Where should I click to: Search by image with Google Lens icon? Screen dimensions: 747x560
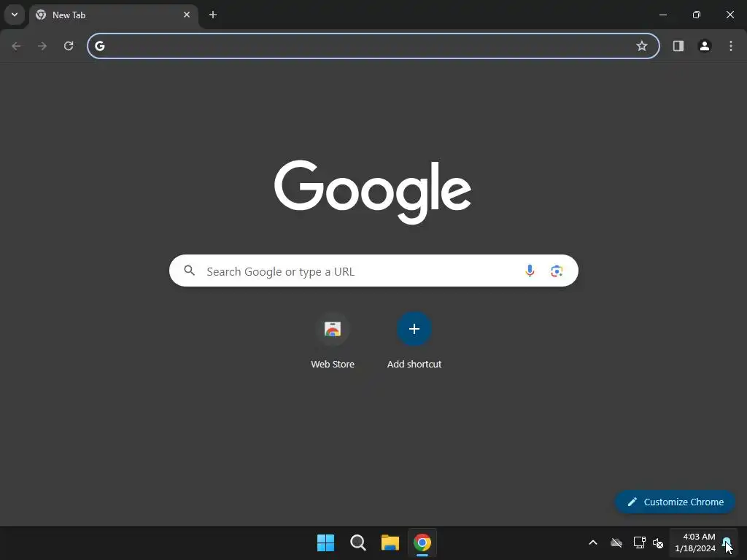pos(557,271)
